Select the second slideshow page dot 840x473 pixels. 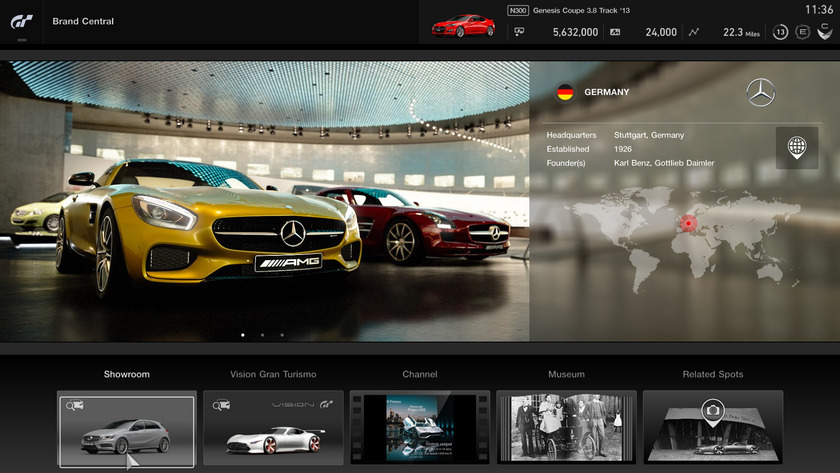coord(262,335)
